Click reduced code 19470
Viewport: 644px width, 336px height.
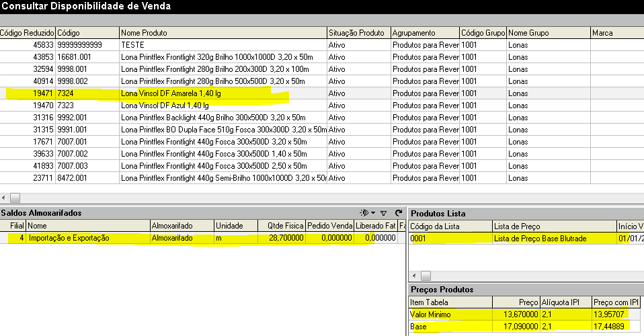(x=43, y=105)
